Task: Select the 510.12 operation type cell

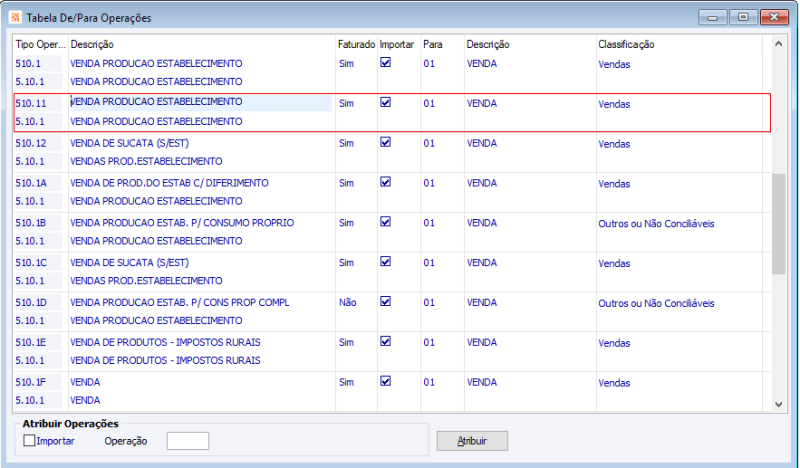Action: tap(38, 143)
